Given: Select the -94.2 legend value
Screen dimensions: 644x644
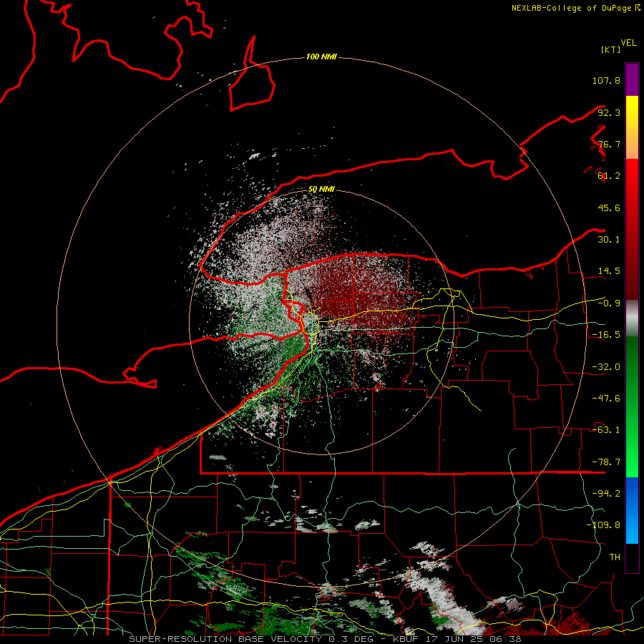Looking at the screenshot, I should pos(606,494).
